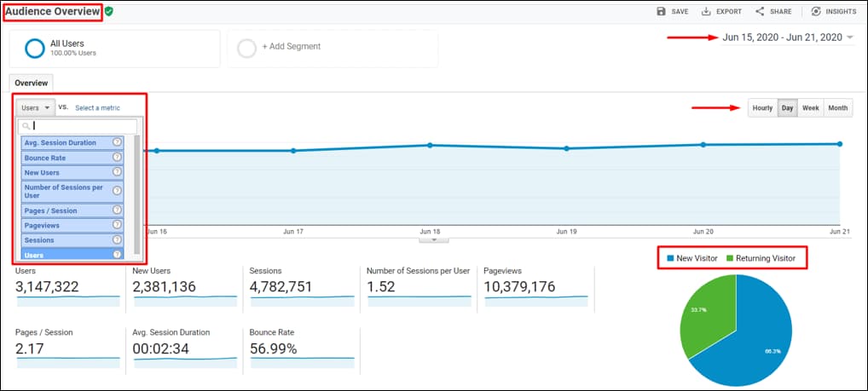Click the INSIGHTS text button
The width and height of the screenshot is (868, 391).
point(841,12)
